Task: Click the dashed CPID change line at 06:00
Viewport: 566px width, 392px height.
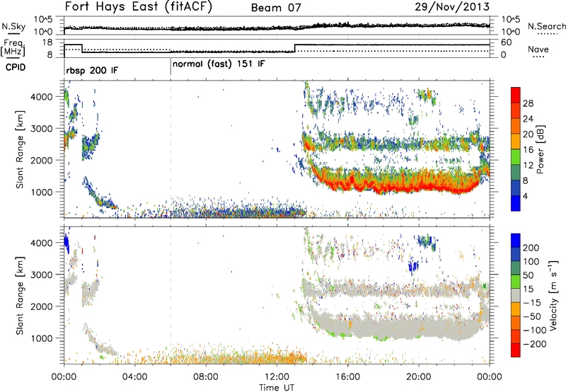Action: click(x=171, y=149)
